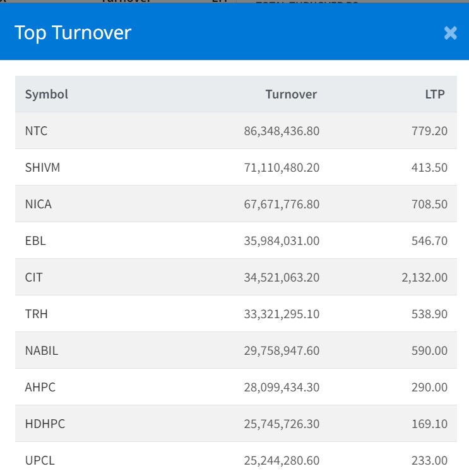Viewport: 469px width, 476px height.
Task: Click CIT's LTP value 2,132.00
Action: [424, 277]
